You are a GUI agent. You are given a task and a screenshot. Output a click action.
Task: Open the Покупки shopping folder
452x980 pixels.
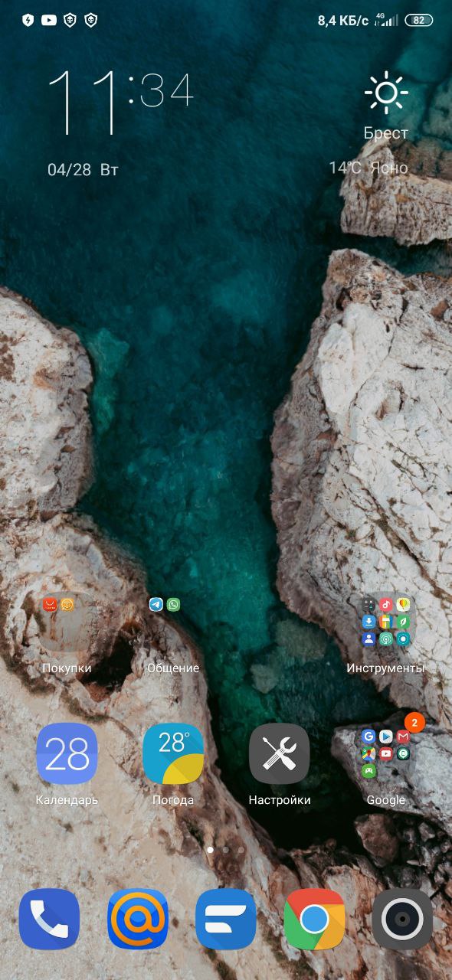(67, 621)
